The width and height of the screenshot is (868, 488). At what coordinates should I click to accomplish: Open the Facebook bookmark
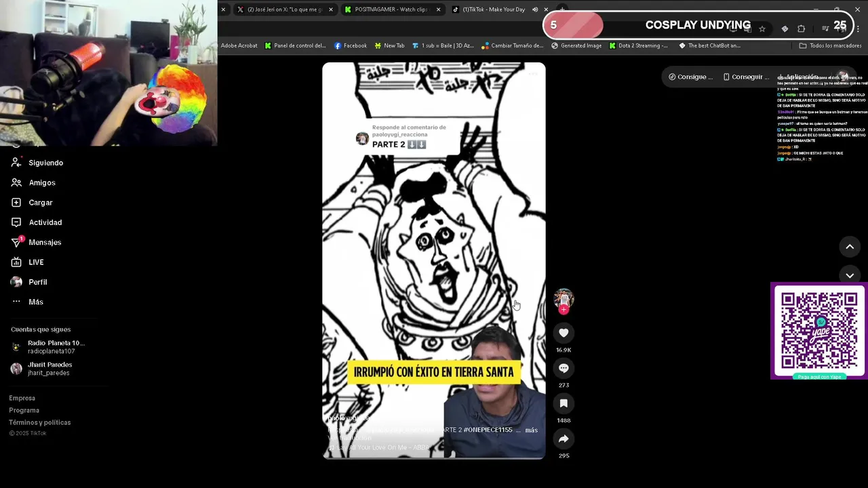click(x=351, y=45)
